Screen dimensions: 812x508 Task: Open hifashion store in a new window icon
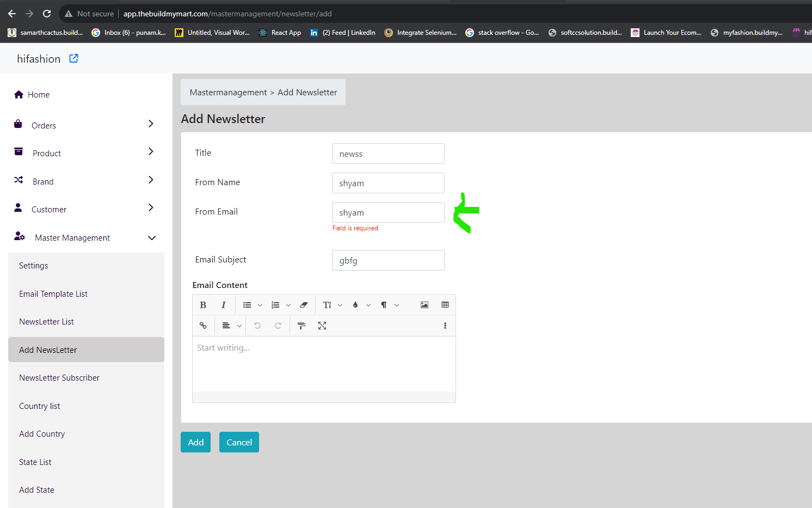tap(73, 58)
